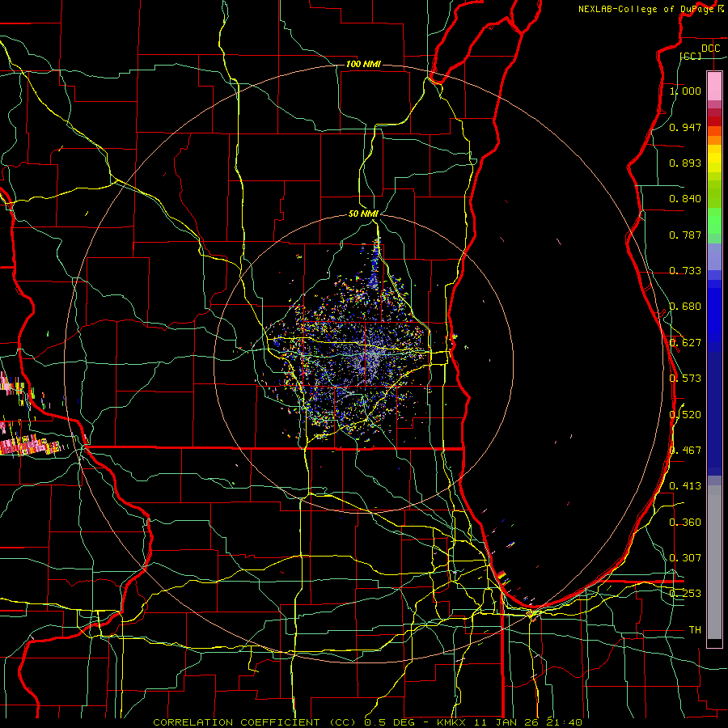Image resolution: width=728 pixels, height=728 pixels.
Task: Select the 0.680 scale value
Action: click(x=685, y=307)
